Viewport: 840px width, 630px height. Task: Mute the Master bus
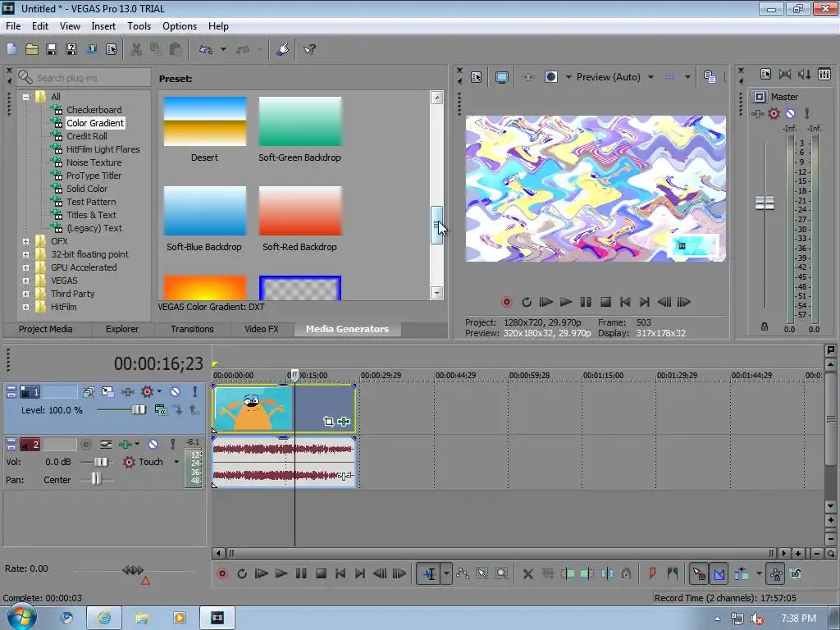click(x=790, y=113)
